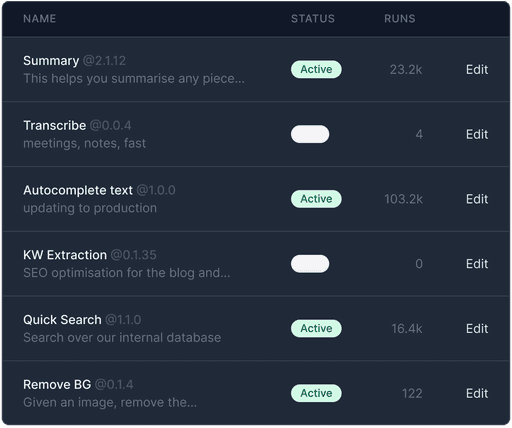The height and width of the screenshot is (428, 512).
Task: Click the Active badge for Quick Search
Action: click(x=316, y=328)
